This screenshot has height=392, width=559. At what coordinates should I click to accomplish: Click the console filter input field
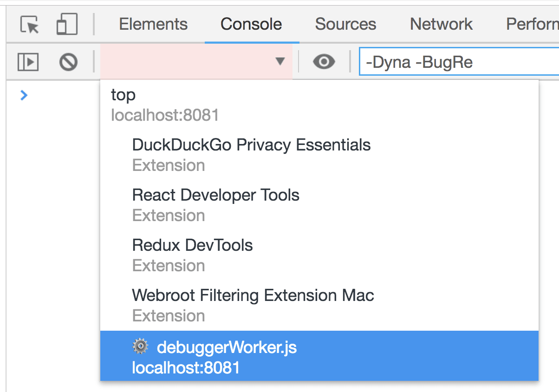[x=459, y=61]
